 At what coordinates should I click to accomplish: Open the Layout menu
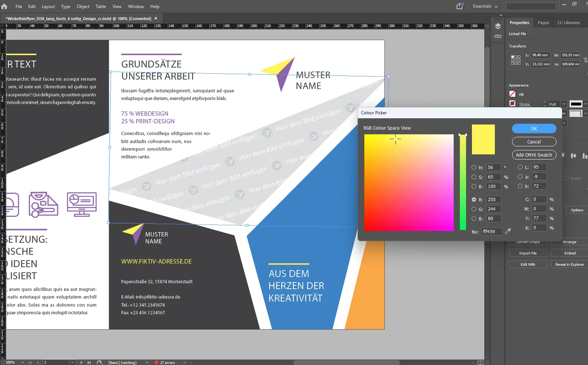48,6
